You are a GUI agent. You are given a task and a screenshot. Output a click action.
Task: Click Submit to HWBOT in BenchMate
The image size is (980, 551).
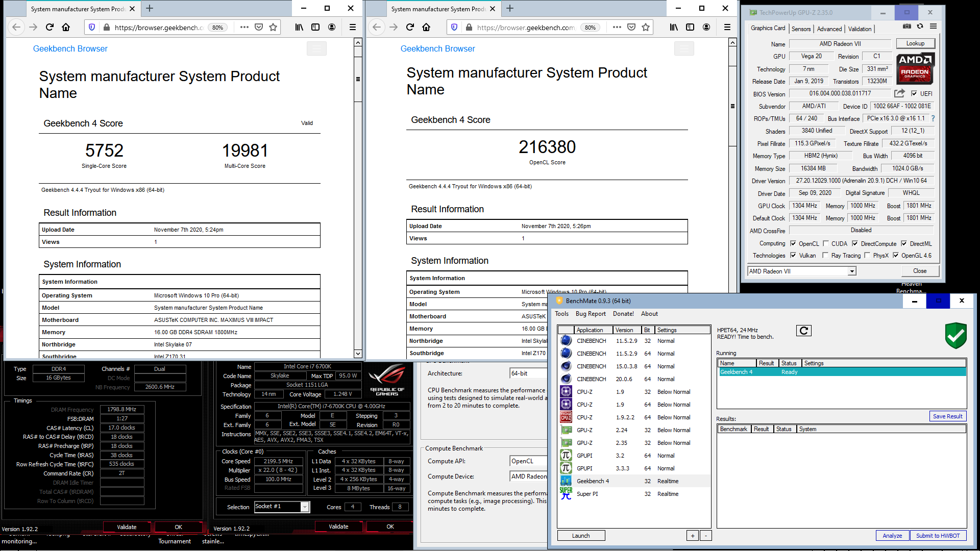(x=938, y=536)
